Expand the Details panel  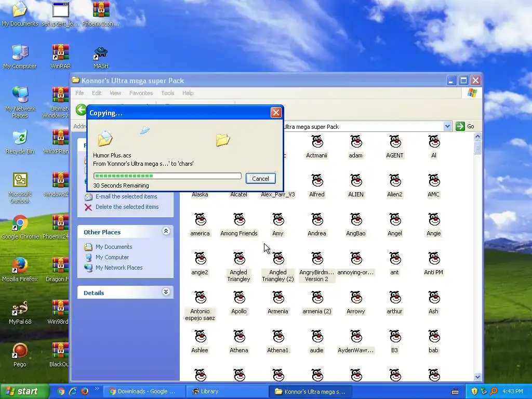click(166, 292)
